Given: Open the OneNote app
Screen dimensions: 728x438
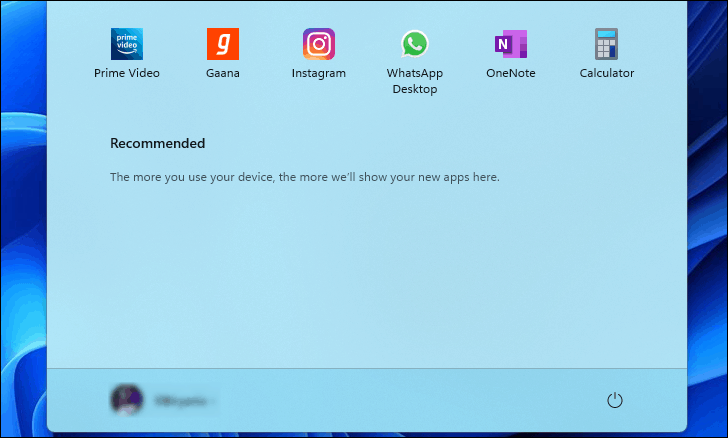Looking at the screenshot, I should coord(510,53).
